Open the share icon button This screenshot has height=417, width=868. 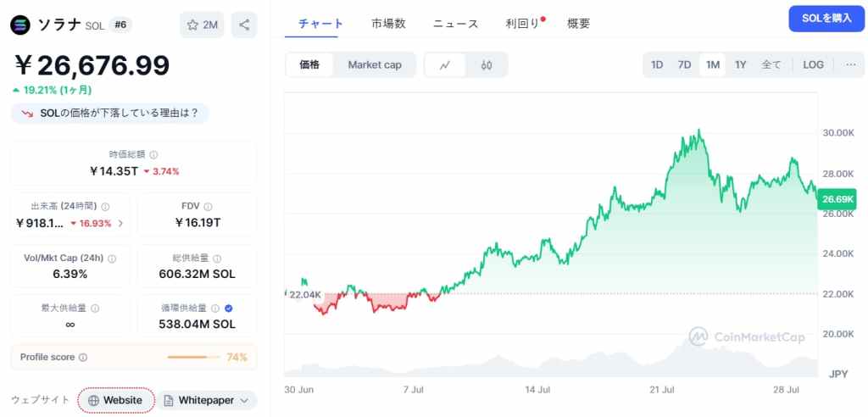tap(244, 25)
